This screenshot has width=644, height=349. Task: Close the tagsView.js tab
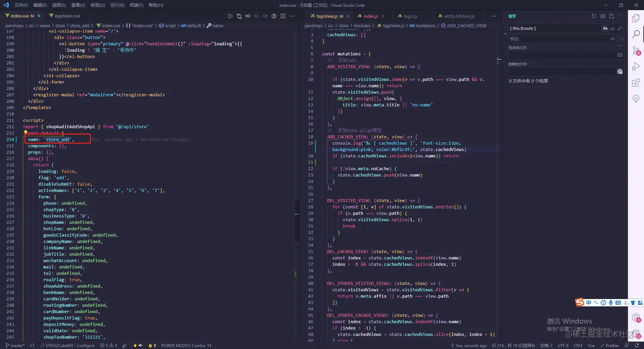point(348,16)
